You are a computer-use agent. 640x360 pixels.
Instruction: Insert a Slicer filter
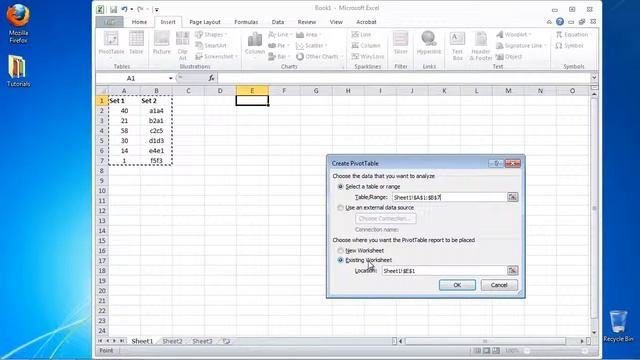[400, 43]
